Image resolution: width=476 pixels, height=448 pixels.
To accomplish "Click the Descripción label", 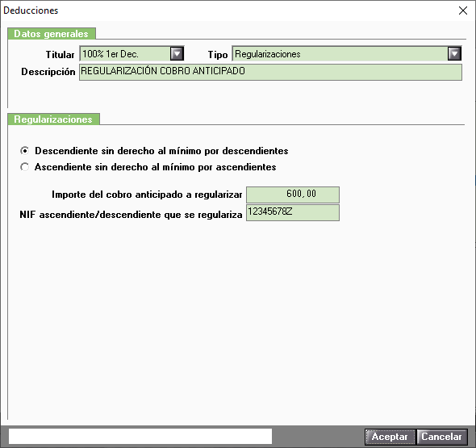I will tap(48, 72).
